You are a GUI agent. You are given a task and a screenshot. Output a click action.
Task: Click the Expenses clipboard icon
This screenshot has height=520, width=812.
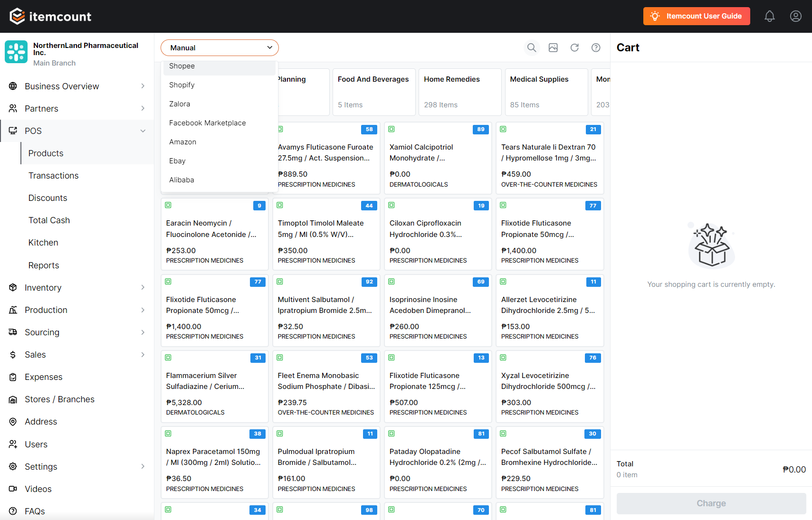pyautogui.click(x=13, y=377)
